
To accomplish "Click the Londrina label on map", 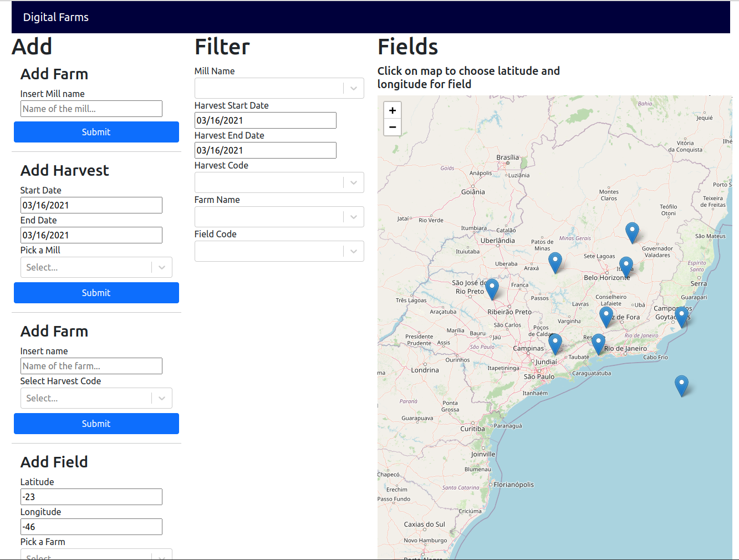I will click(425, 370).
